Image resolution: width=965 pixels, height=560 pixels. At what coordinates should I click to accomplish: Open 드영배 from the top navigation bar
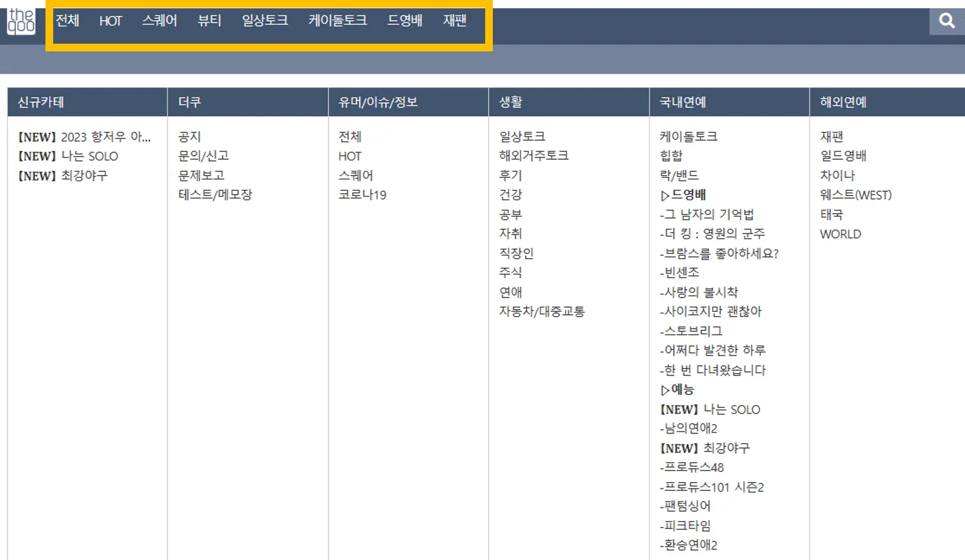pos(405,21)
